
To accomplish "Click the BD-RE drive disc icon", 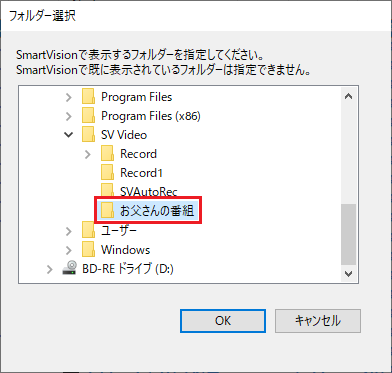I will tap(70, 268).
